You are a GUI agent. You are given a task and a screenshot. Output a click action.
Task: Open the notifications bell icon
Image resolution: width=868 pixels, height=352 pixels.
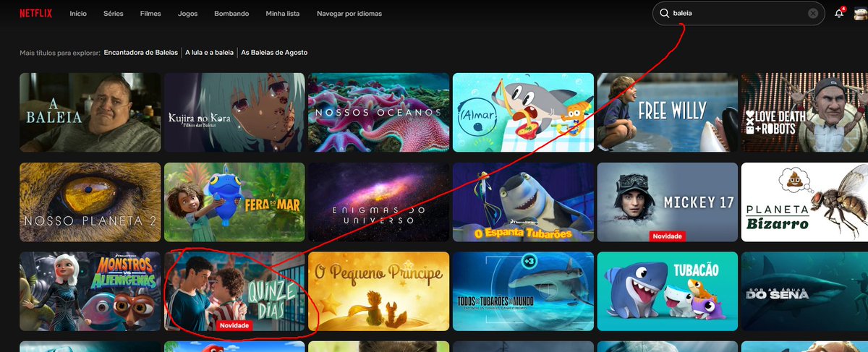[x=840, y=13]
